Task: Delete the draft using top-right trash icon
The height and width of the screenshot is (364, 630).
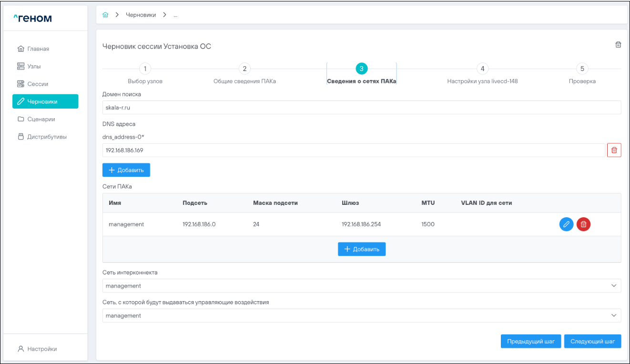Action: [618, 45]
